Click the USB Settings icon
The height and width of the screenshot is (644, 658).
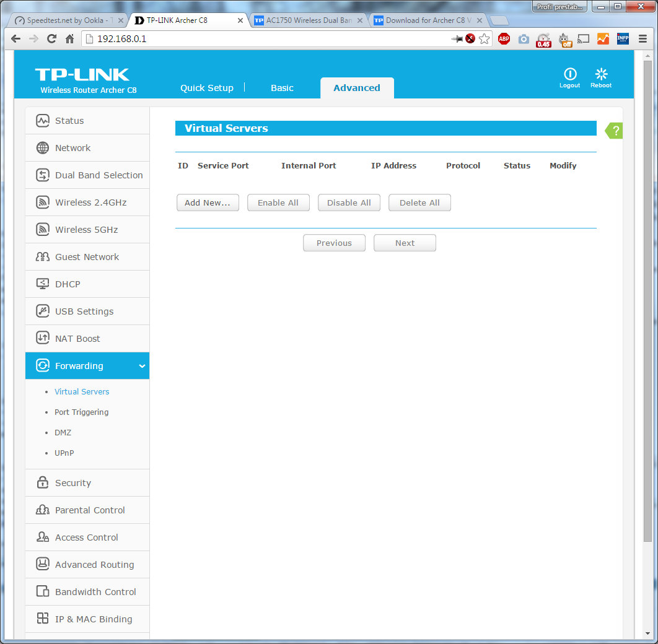[43, 311]
